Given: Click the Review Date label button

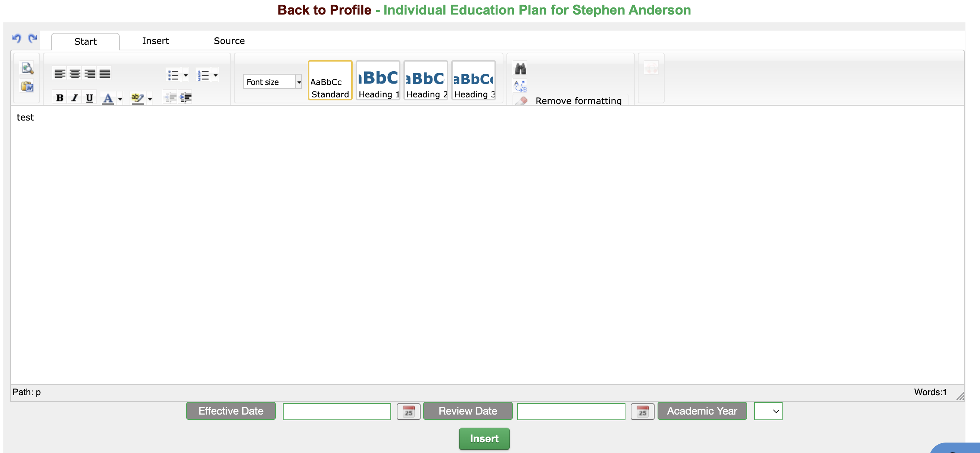Looking at the screenshot, I should click(468, 411).
